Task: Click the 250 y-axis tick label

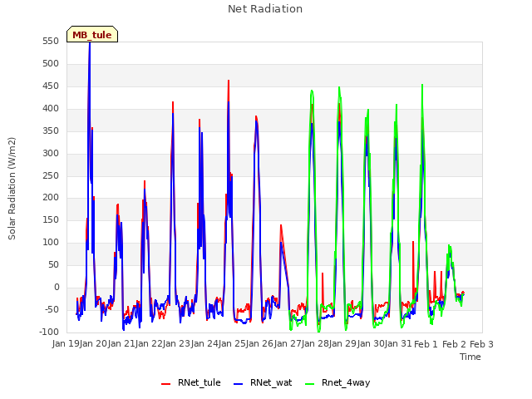Action: (51, 175)
